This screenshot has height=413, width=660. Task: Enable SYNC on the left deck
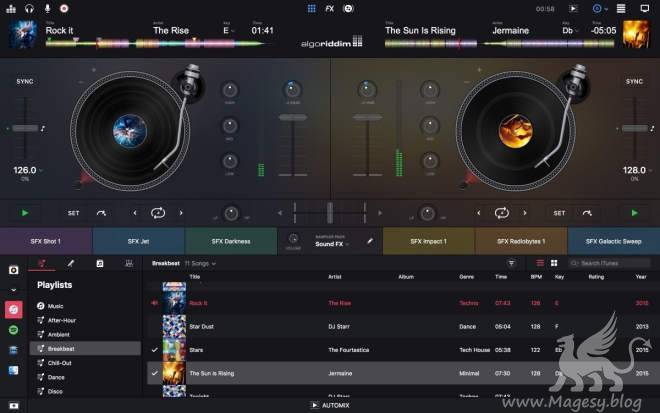coord(25,81)
